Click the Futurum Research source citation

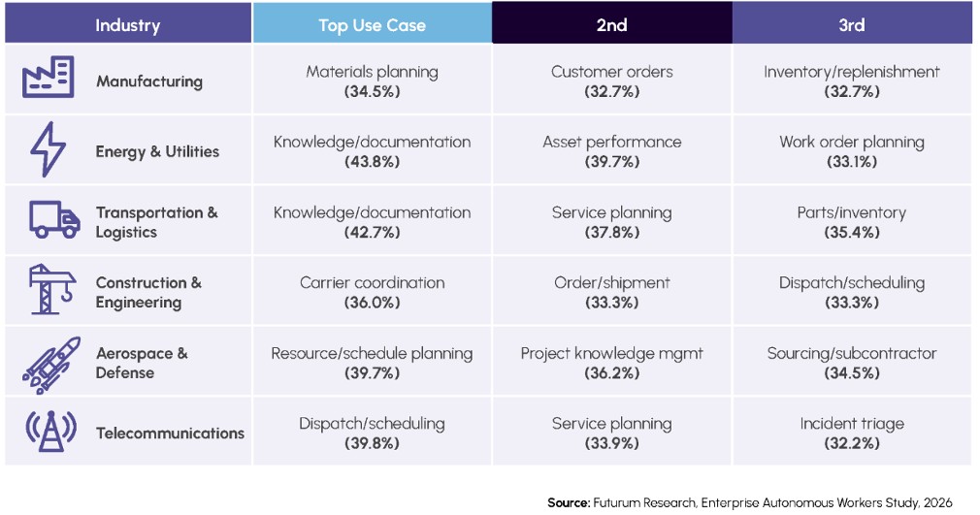[x=750, y=502]
